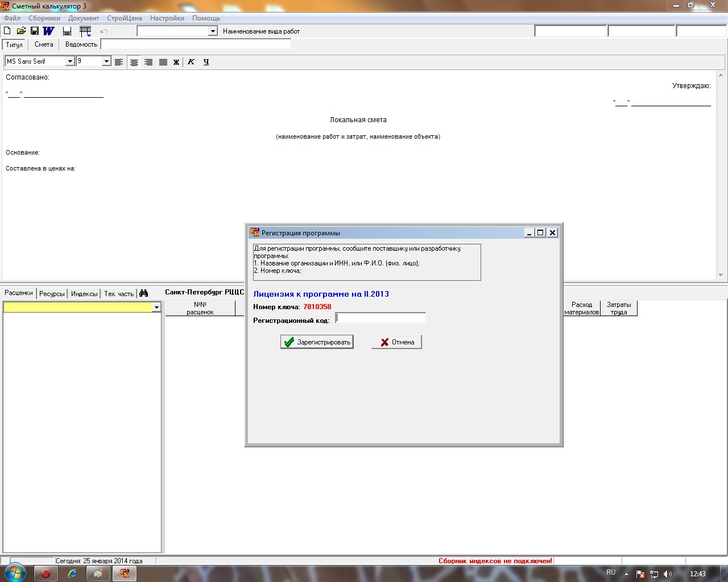Image resolution: width=728 pixels, height=582 pixels.
Task: Select the Индексы tab
Action: pos(84,294)
